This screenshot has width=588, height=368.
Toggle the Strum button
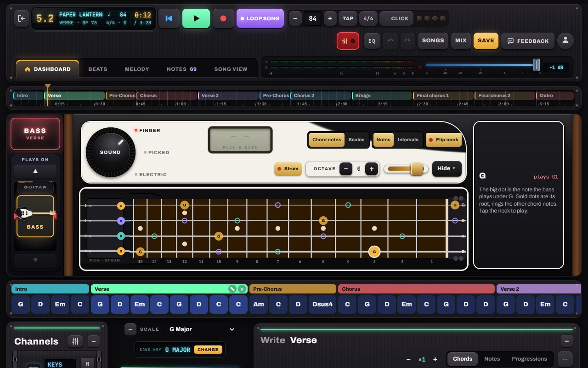pos(288,169)
